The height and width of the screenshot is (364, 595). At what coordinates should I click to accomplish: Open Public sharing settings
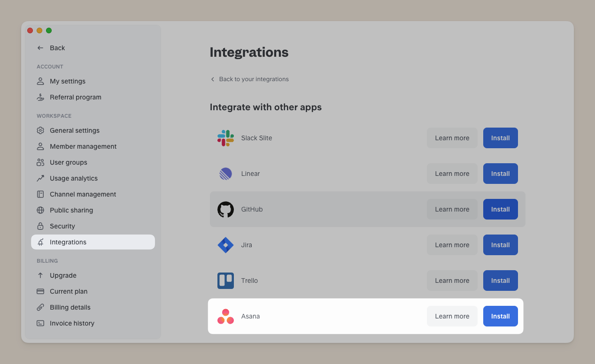[93, 210]
